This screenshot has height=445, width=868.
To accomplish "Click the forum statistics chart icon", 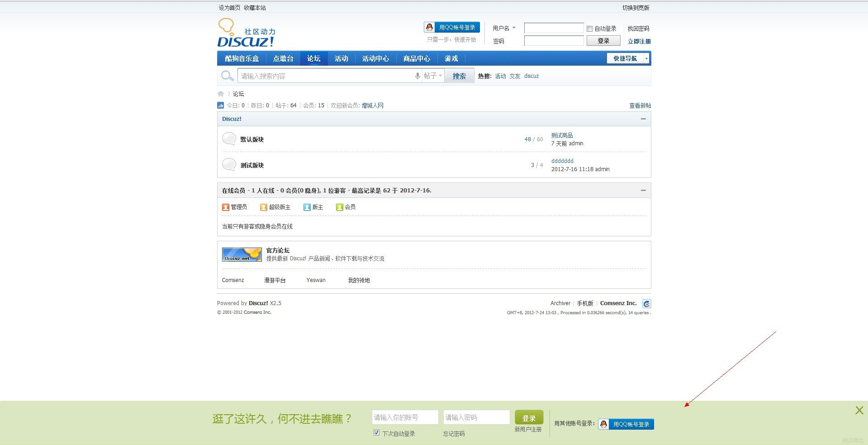I will pyautogui.click(x=221, y=105).
